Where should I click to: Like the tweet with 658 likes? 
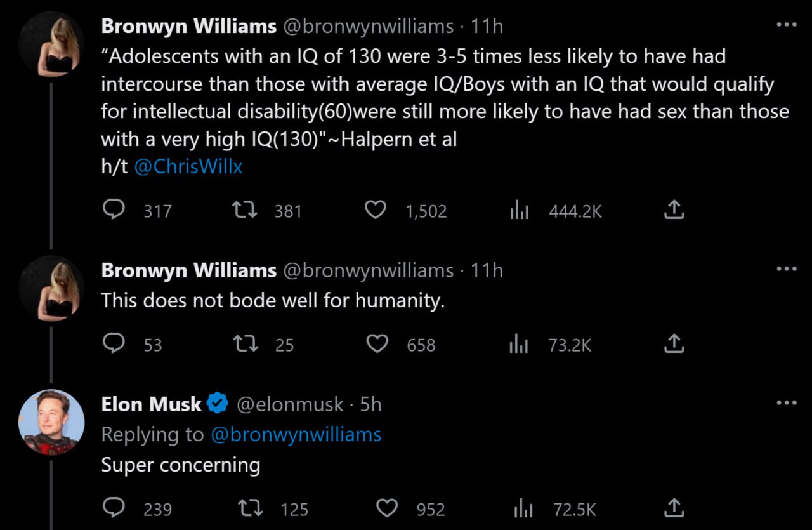377,344
